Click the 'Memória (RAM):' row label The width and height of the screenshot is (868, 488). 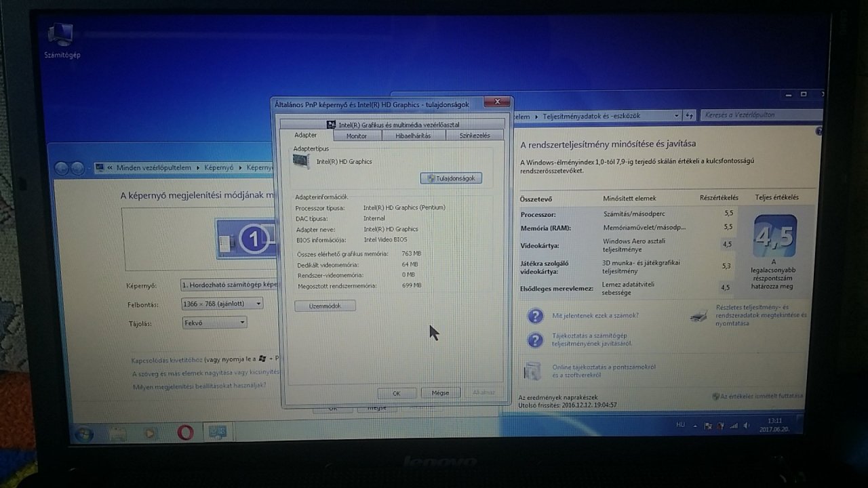545,228
